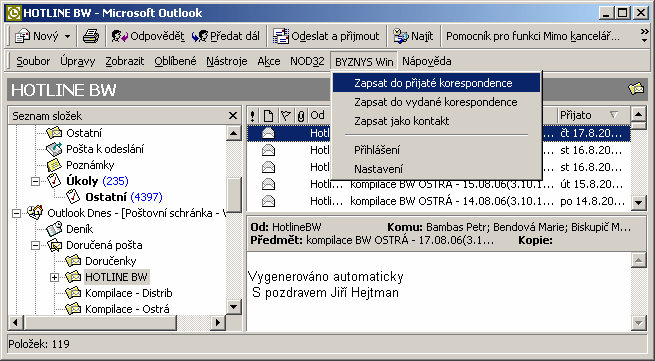Open message received po 14.8.20
The image size is (655, 361).
[439, 201]
